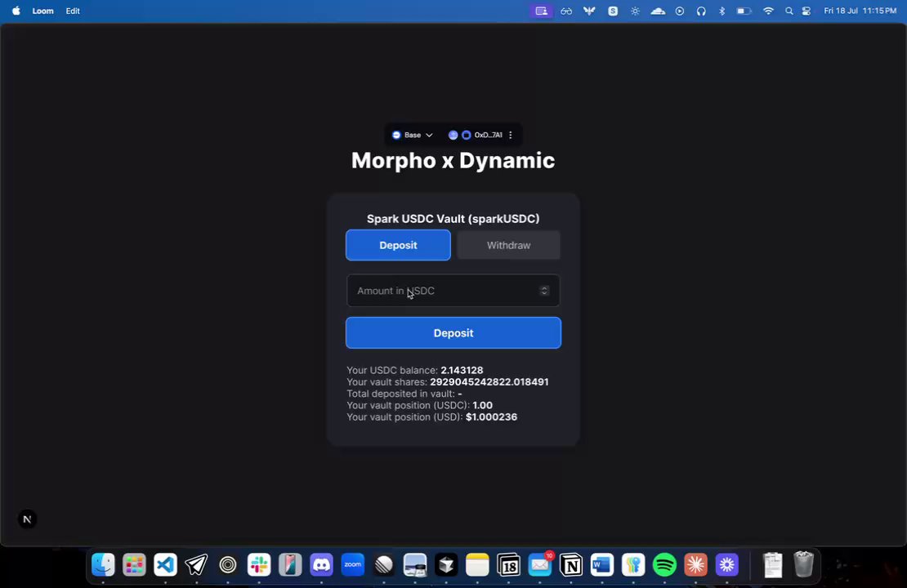Open the calendar 18 app in dock
The height and width of the screenshot is (588, 907).
508,565
